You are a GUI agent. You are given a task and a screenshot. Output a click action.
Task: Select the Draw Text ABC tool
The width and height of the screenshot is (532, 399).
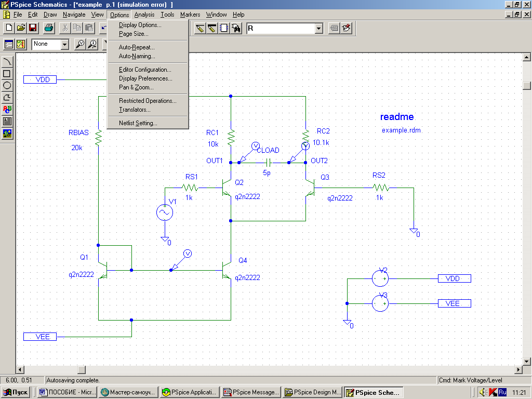click(7, 109)
